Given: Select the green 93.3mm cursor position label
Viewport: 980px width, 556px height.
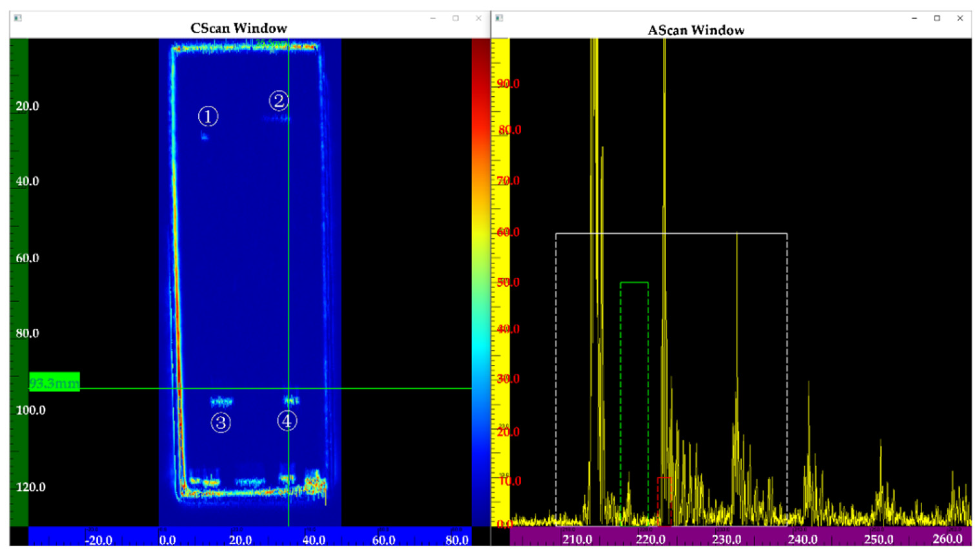Looking at the screenshot, I should [x=54, y=382].
